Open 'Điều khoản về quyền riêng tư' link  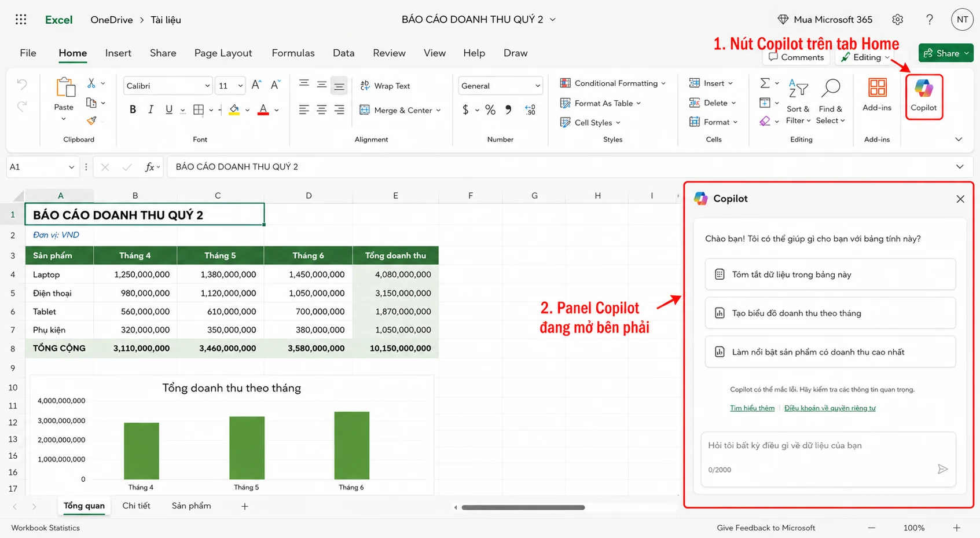(x=829, y=408)
